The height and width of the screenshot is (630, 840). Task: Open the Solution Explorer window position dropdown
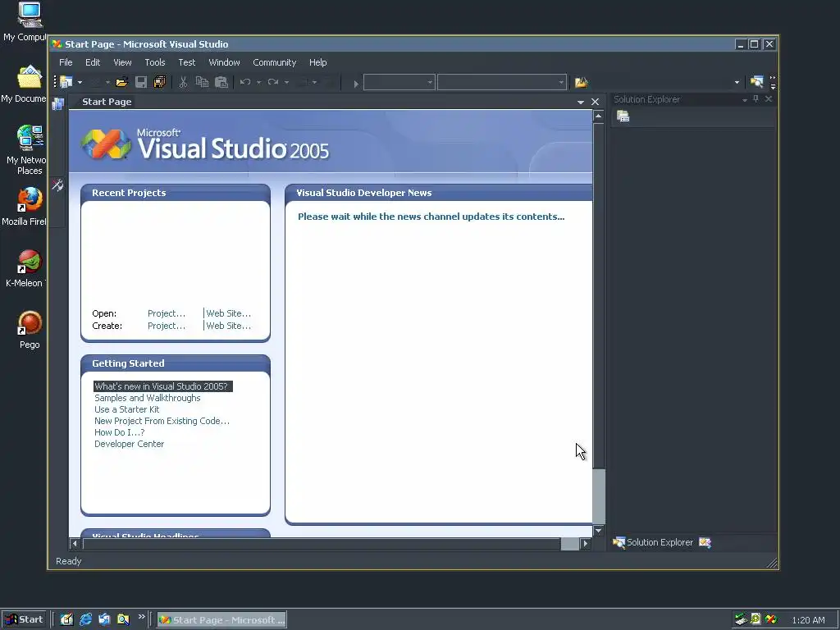click(x=744, y=99)
